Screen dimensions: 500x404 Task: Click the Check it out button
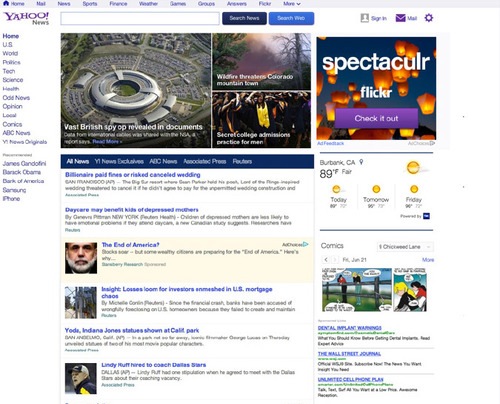click(x=376, y=118)
